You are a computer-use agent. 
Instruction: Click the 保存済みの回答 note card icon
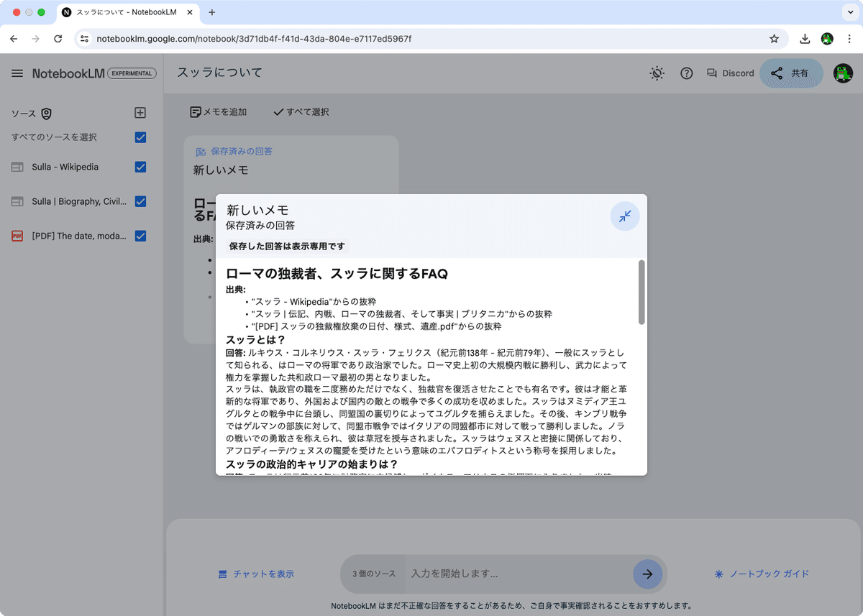coord(201,152)
